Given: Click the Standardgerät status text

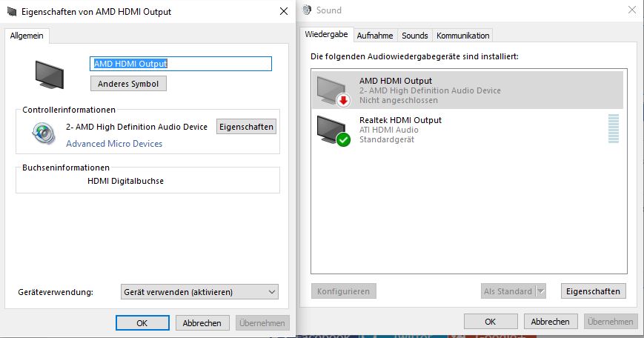Looking at the screenshot, I should tap(387, 139).
